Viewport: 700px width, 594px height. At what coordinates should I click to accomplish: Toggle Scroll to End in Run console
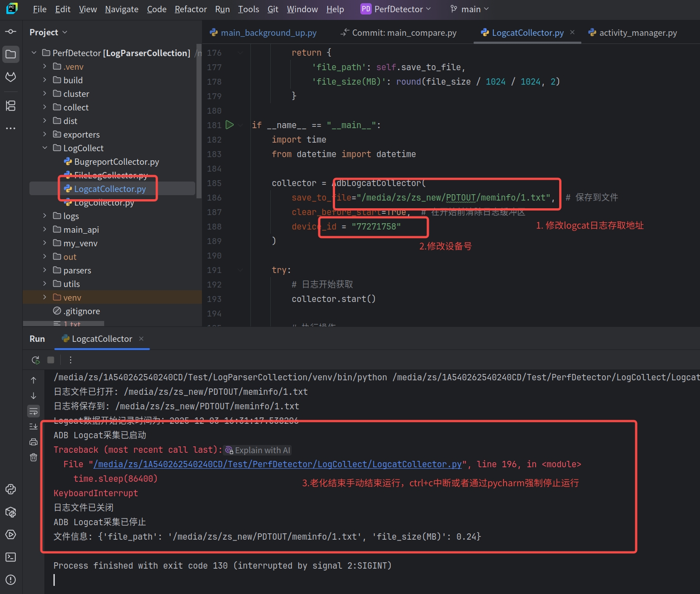(x=34, y=426)
